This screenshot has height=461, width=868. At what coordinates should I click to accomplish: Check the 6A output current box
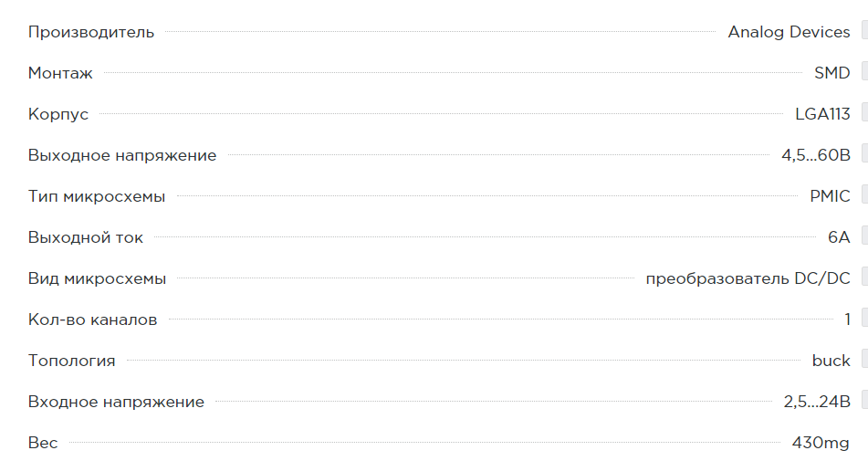click(865, 236)
